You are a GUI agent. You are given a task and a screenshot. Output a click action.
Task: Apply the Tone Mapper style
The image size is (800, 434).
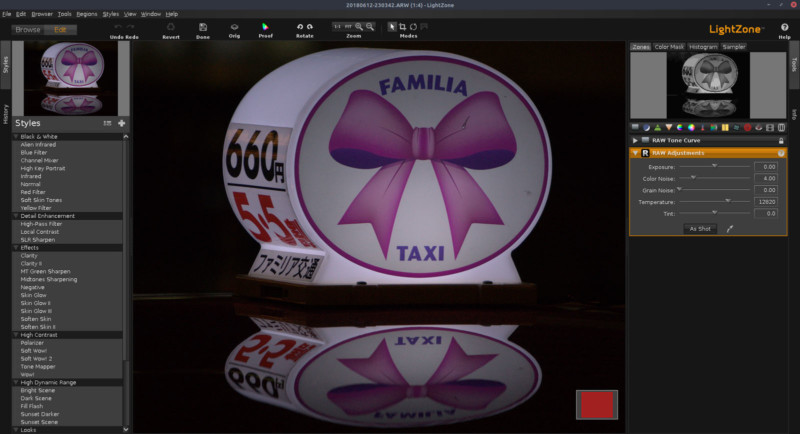tap(38, 366)
